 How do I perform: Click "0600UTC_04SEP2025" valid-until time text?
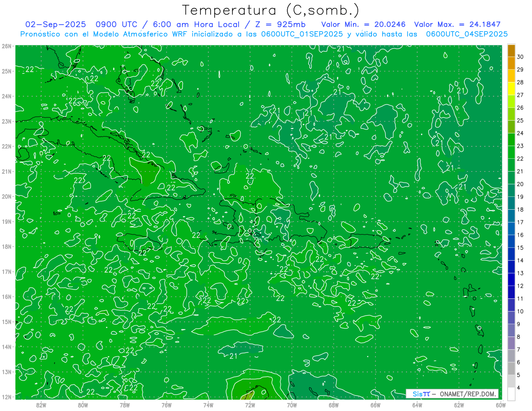pyautogui.click(x=467, y=34)
